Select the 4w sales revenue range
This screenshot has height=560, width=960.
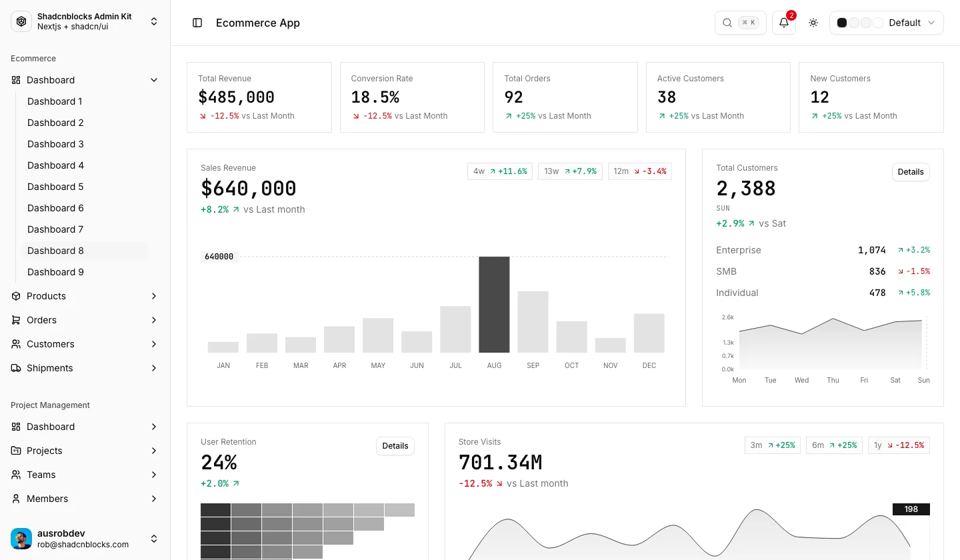[500, 171]
